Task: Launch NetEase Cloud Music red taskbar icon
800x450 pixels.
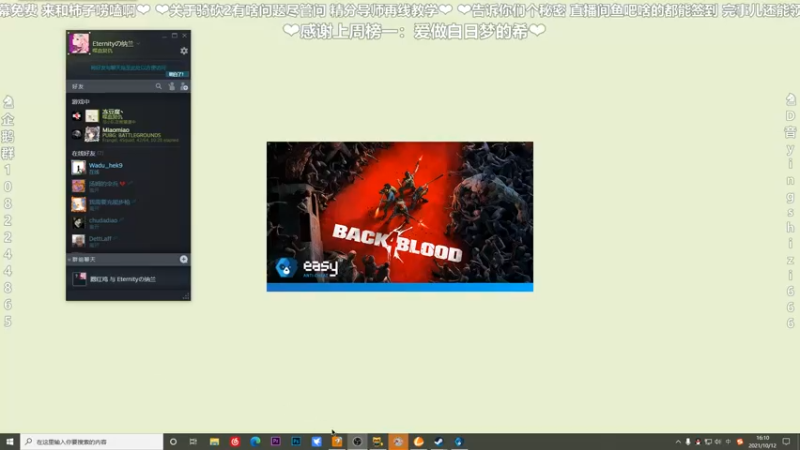Action: (235, 442)
